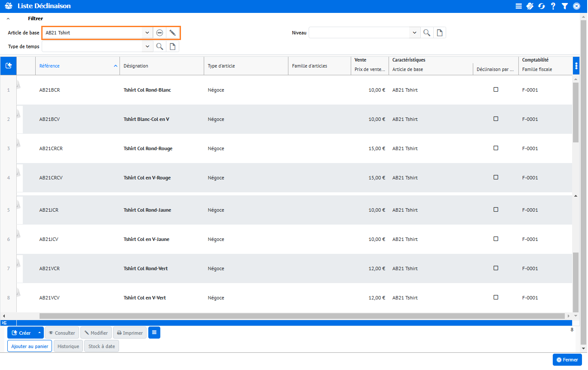This screenshot has width=588, height=370.
Task: Click the Niveau search magnifier icon
Action: pyautogui.click(x=427, y=33)
